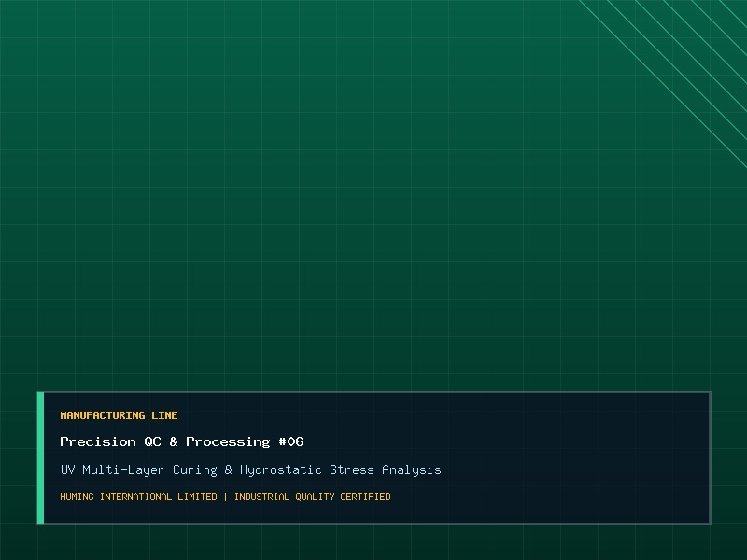Click the UV abbreviation in subtitle
The width and height of the screenshot is (747, 560).
pos(67,470)
